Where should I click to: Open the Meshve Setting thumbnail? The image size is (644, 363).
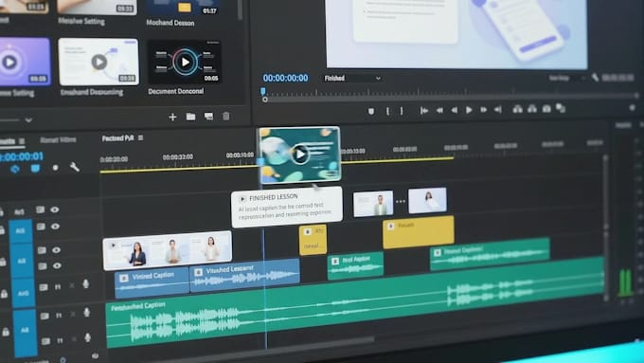(x=97, y=7)
